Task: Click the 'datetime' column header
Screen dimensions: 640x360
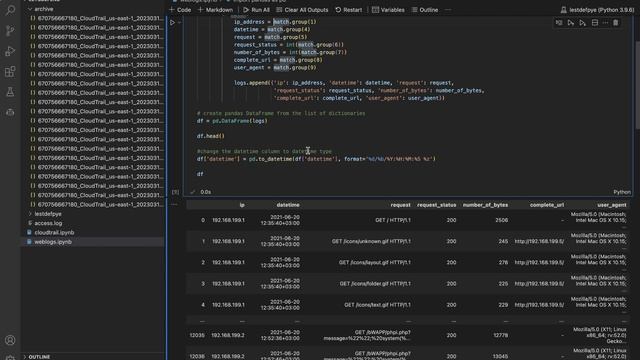Action: [x=288, y=205]
